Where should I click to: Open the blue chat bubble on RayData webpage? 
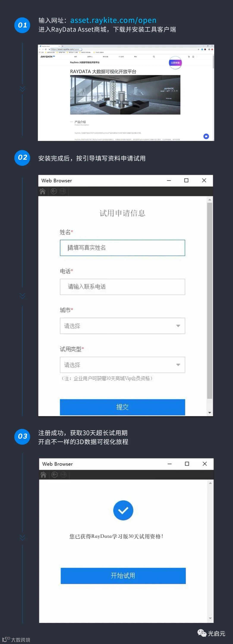(x=206, y=136)
